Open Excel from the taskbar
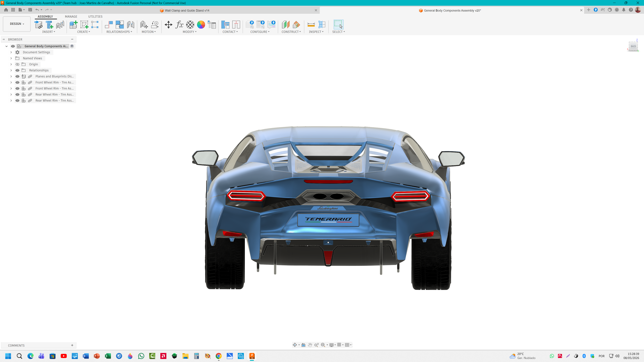644x362 pixels. pos(108,356)
